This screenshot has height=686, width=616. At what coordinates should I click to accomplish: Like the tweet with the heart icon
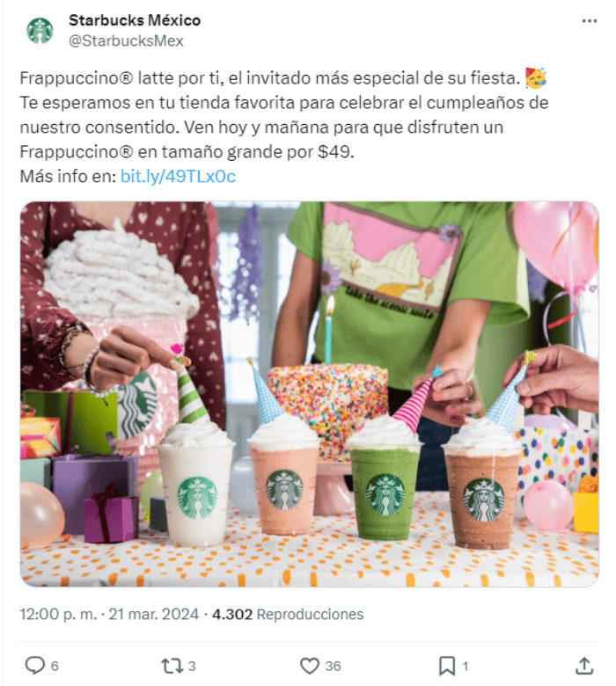(310, 666)
